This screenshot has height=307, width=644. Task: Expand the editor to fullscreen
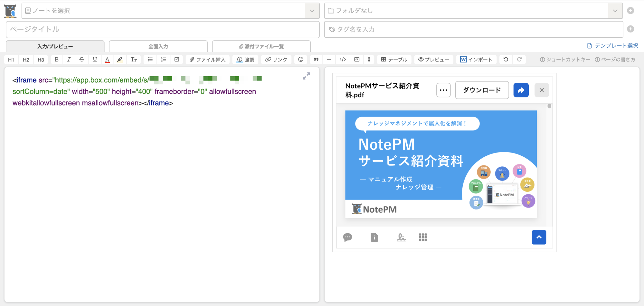(x=306, y=76)
